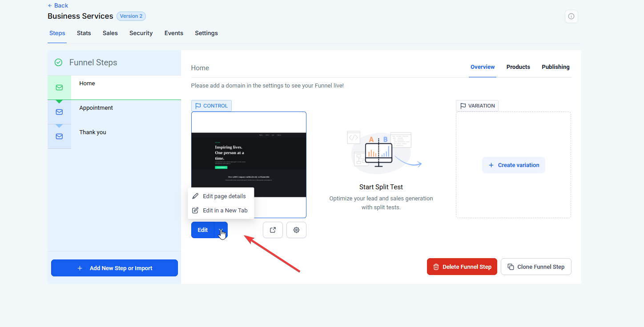Switch to the Sales tab
Viewport: 644px width, 327px height.
tap(110, 33)
